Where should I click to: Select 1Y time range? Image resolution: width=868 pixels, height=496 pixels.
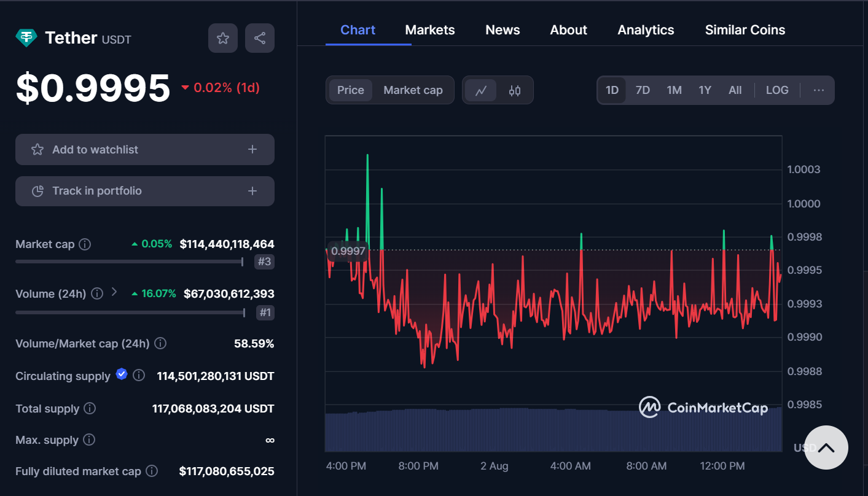pyautogui.click(x=705, y=90)
